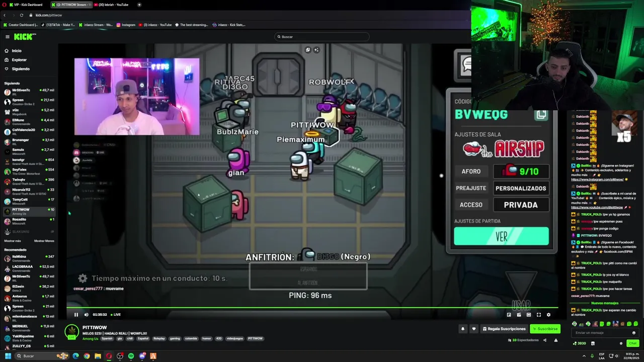Click the green Suscribirse button
The width and height of the screenshot is (644, 362).
(x=545, y=329)
